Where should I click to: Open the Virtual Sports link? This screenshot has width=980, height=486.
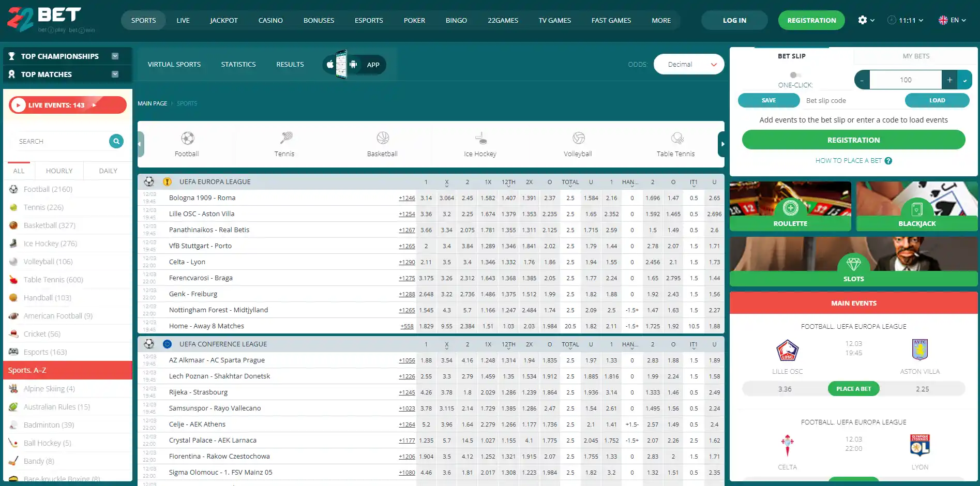pyautogui.click(x=174, y=64)
